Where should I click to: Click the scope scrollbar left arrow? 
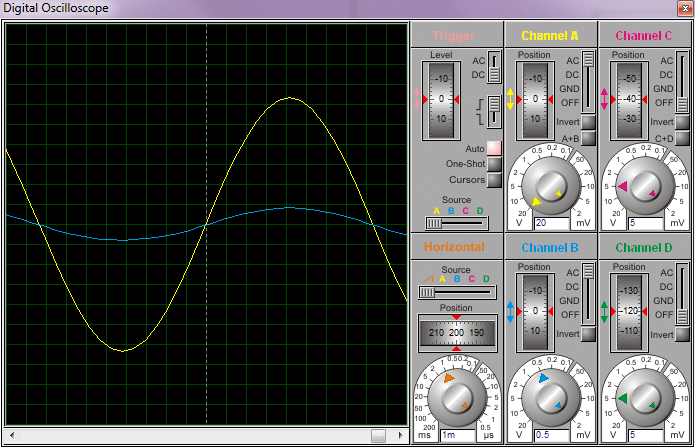[12, 435]
